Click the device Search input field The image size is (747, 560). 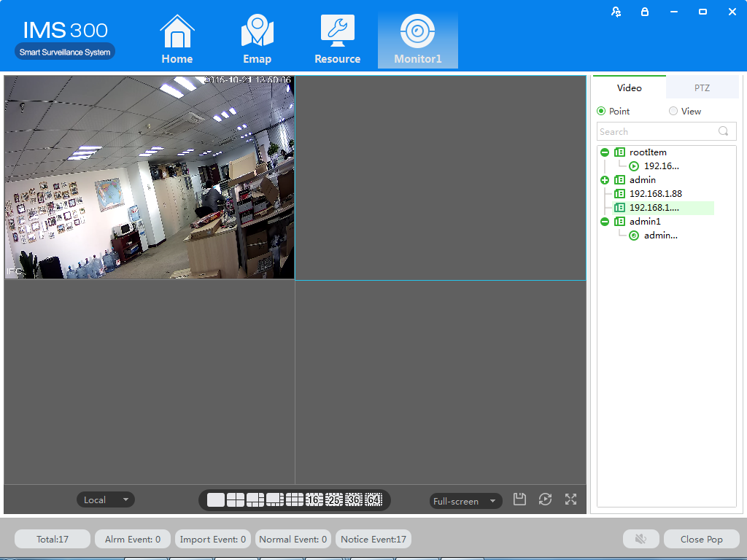click(x=657, y=131)
